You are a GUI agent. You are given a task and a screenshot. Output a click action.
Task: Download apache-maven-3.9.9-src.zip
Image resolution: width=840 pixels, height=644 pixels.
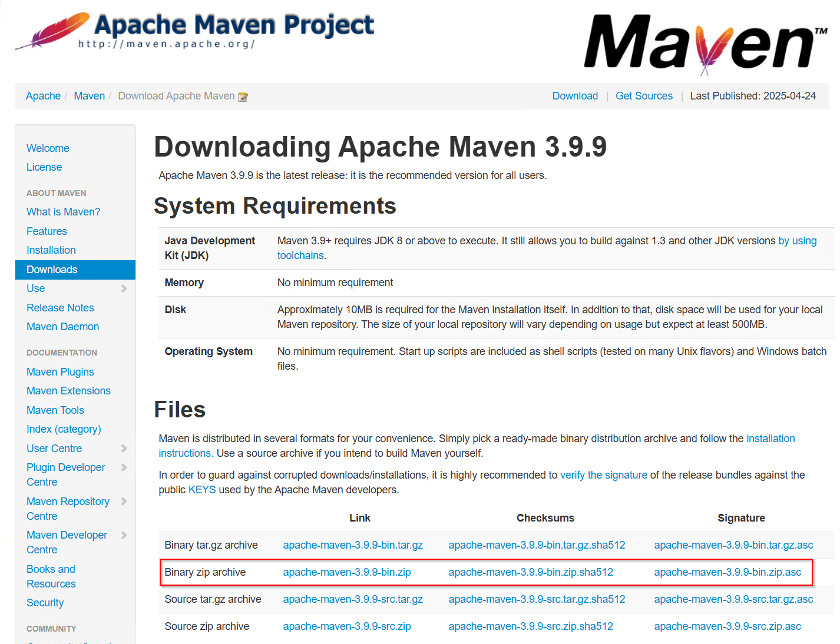(x=347, y=626)
